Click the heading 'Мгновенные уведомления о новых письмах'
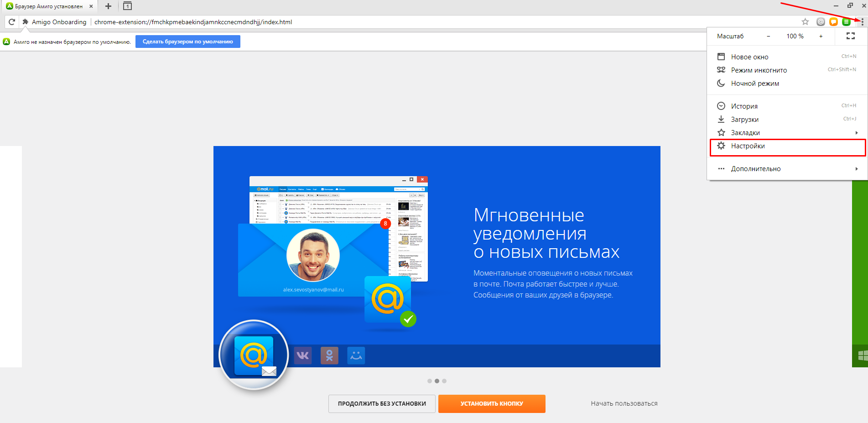 (x=546, y=234)
